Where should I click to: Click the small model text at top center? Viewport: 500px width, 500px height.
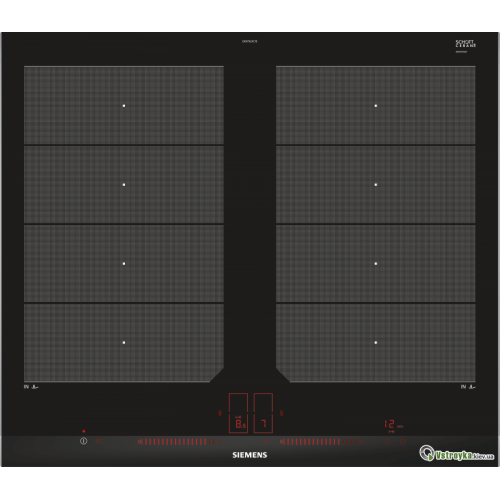[x=250, y=41]
